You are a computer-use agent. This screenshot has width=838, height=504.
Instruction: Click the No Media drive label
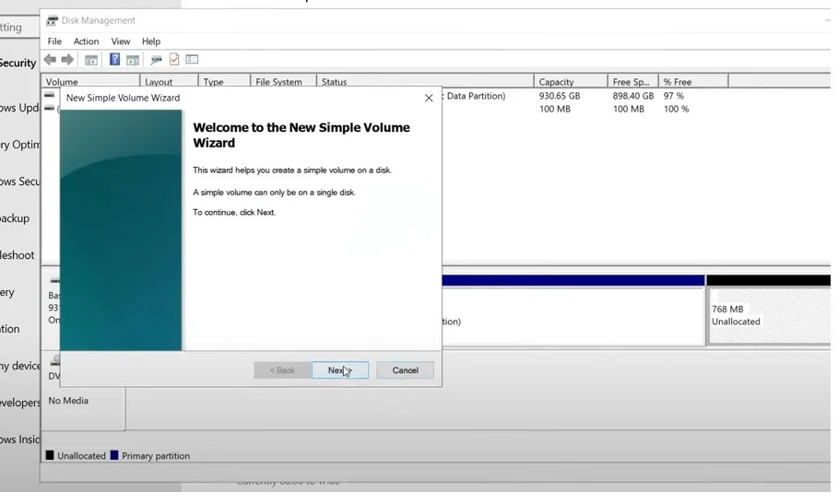click(68, 401)
